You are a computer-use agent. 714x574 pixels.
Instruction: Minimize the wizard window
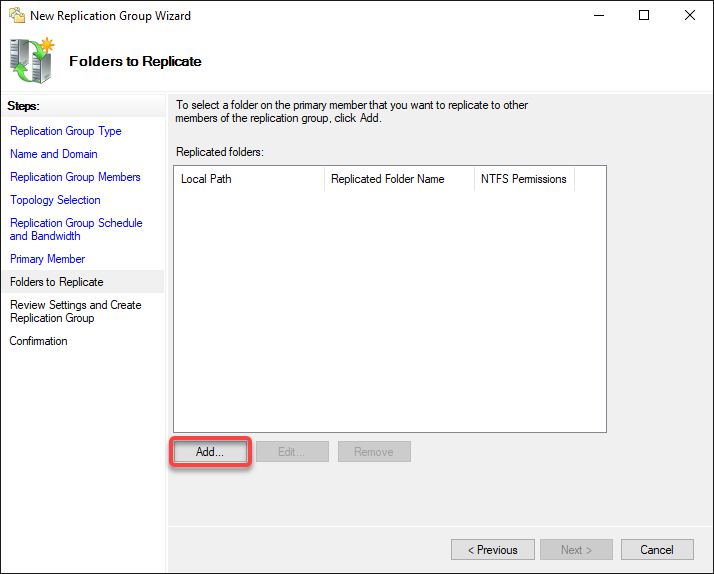coord(599,15)
